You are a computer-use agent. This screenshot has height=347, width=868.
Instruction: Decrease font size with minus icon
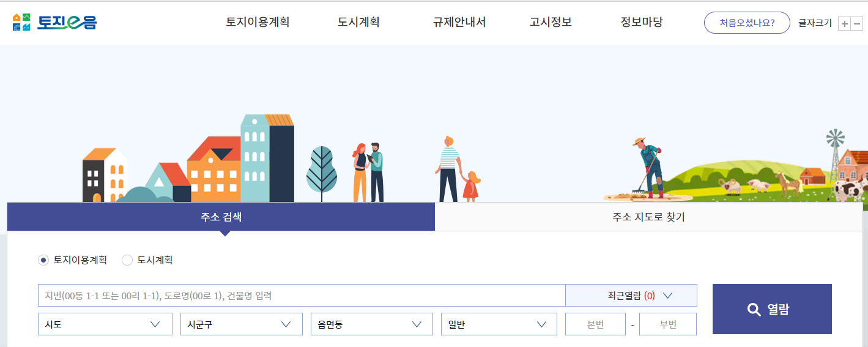(857, 23)
